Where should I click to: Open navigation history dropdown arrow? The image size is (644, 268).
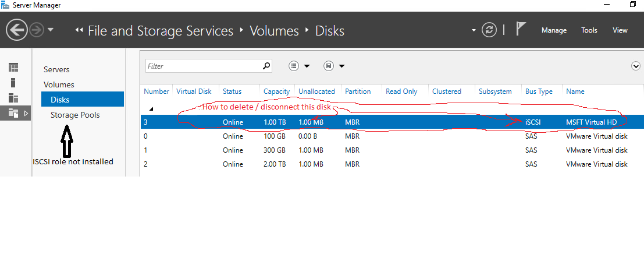pos(51,30)
